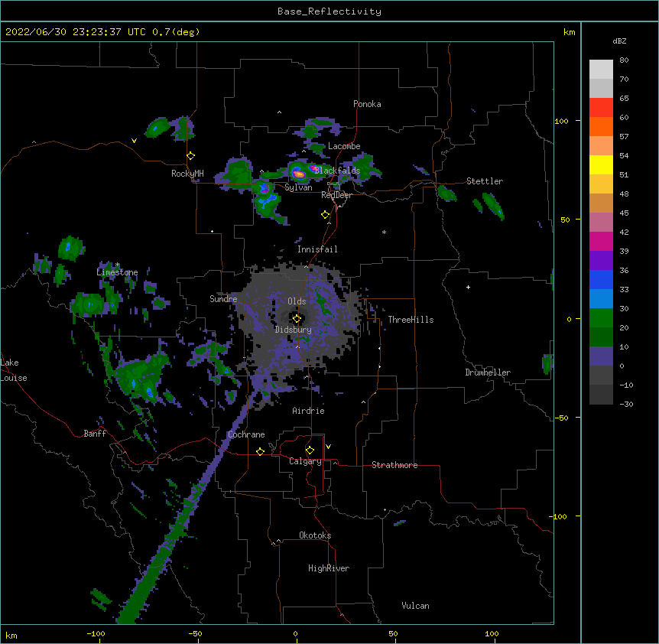Click the km unit label at top right
Screen dimensions: 659x644
(569, 32)
